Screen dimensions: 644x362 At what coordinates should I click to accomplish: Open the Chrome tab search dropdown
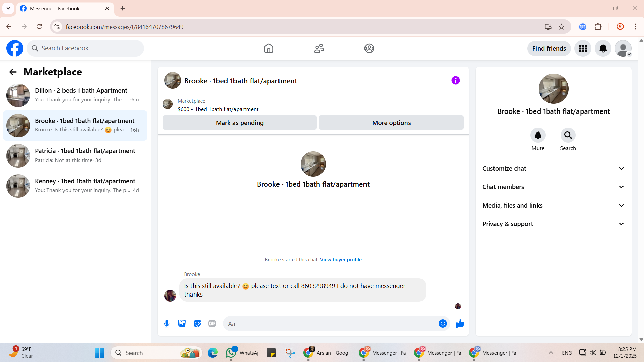[x=8, y=8]
